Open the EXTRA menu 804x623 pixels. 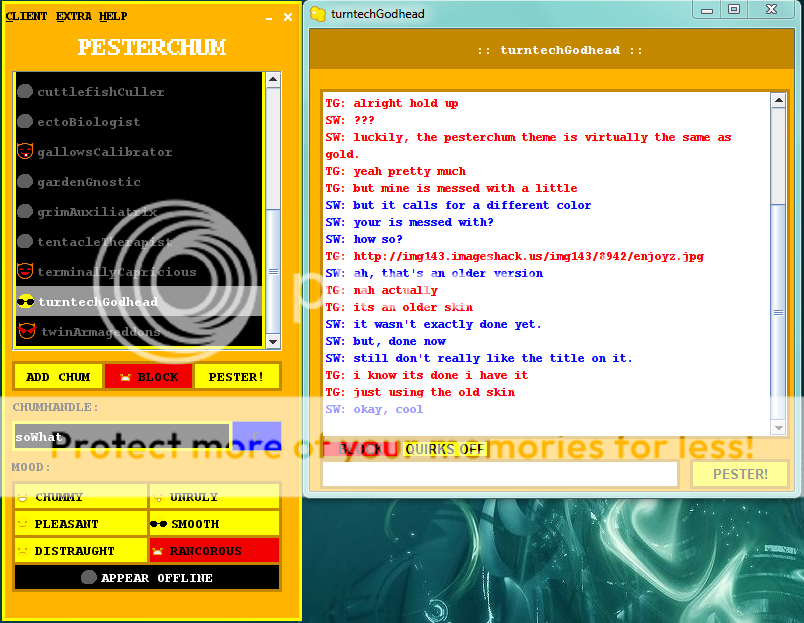[x=73, y=16]
